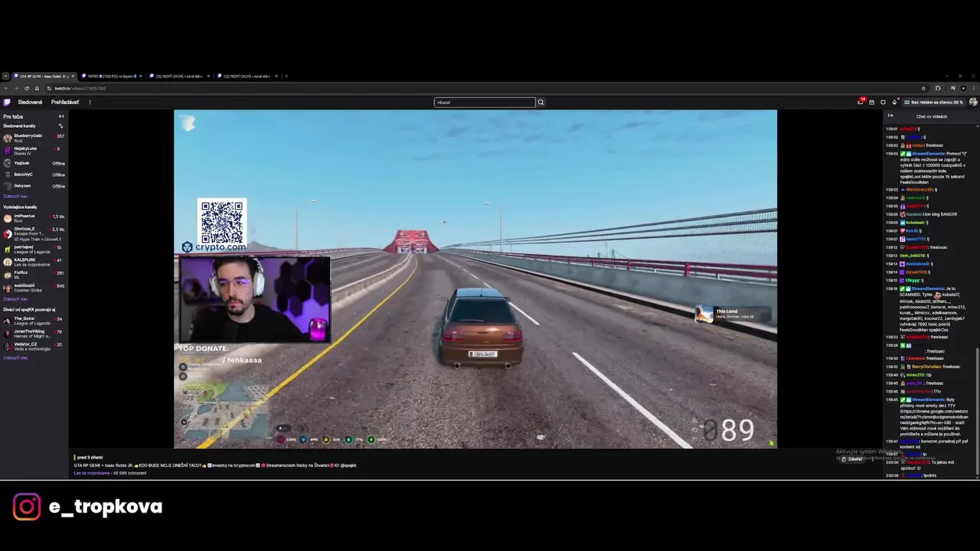Open KALEPURK's channel
This screenshot has height=551, width=980.
34,262
